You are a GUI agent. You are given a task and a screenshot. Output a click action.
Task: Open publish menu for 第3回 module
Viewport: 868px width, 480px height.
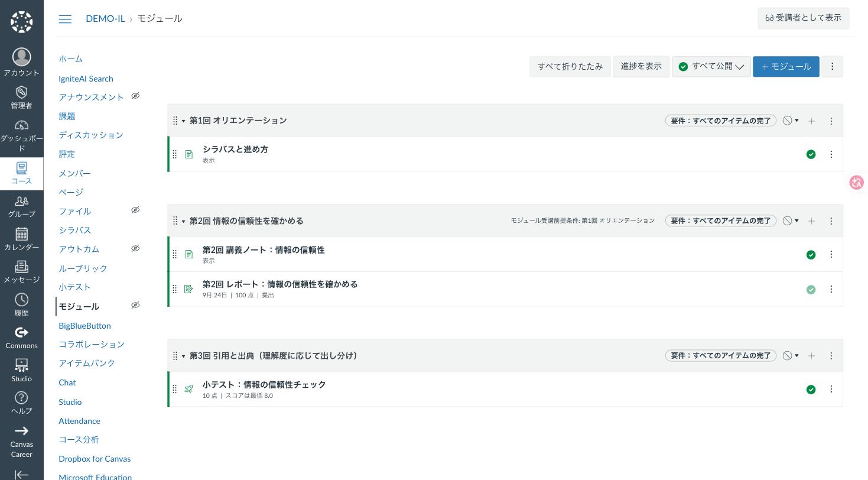click(x=791, y=356)
